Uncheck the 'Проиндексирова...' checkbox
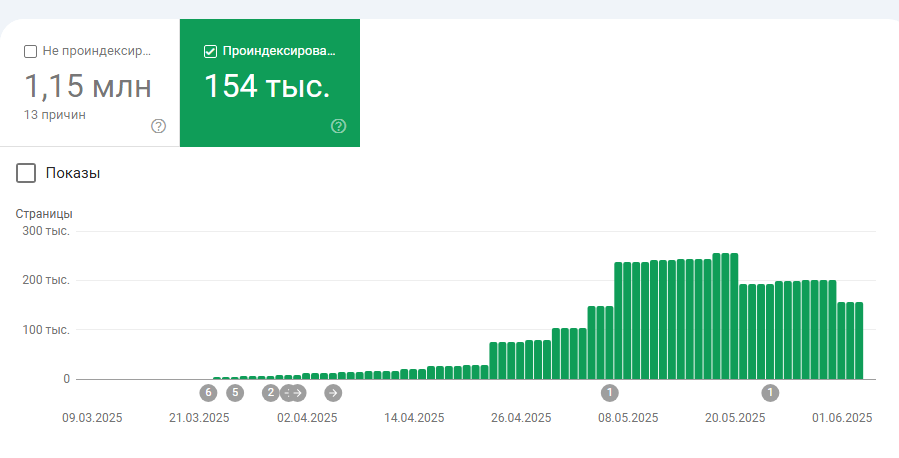Image resolution: width=899 pixels, height=458 pixels. 210,52
